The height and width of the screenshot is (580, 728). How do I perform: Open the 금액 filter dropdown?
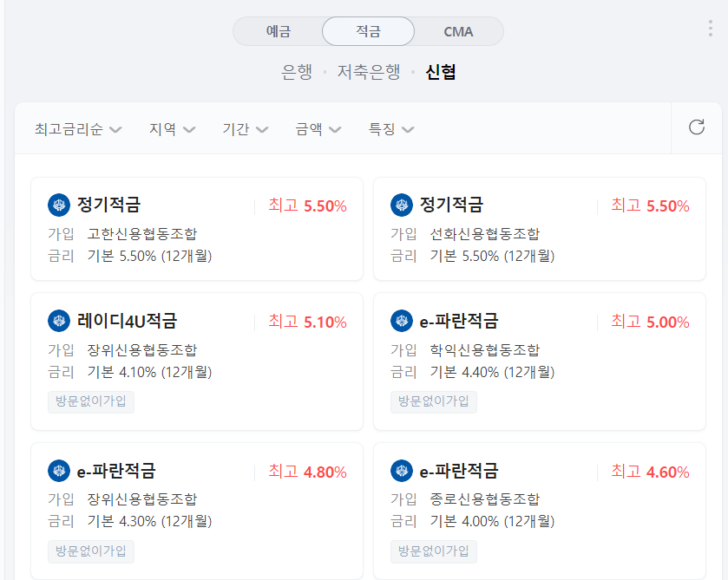coord(318,129)
